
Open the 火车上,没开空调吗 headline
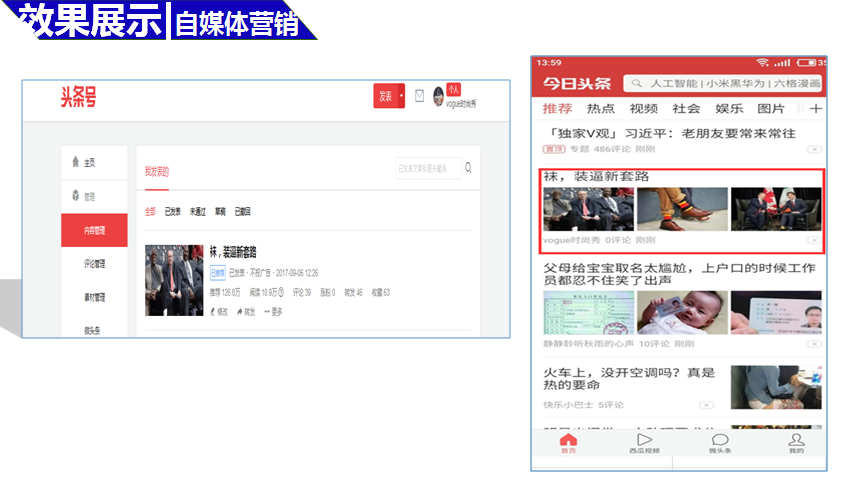click(x=629, y=379)
